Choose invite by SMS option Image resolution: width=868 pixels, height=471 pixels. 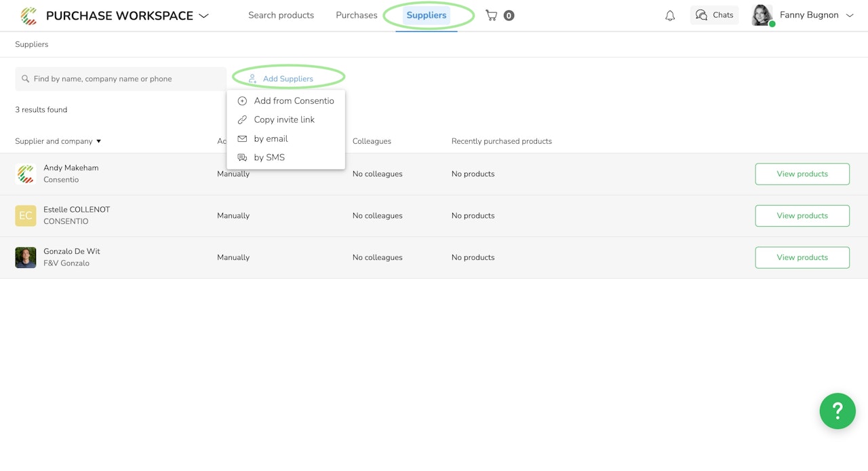click(269, 157)
